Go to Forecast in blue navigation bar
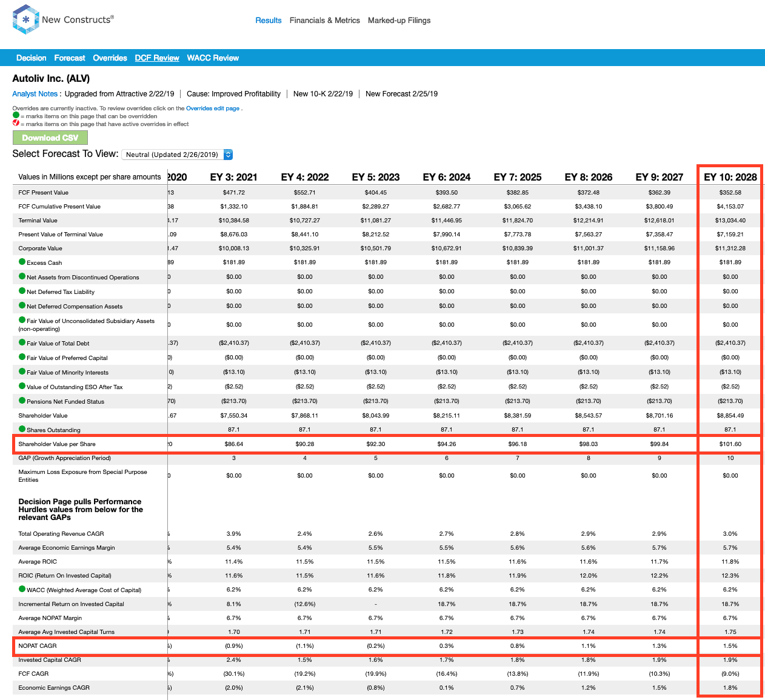The height and width of the screenshot is (700, 765). tap(70, 58)
